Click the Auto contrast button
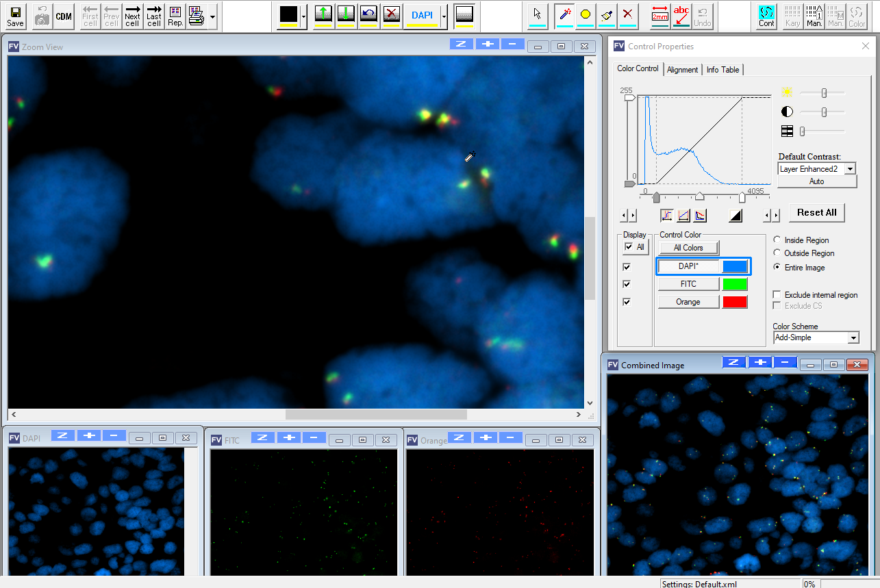Viewport: 880px width, 588px height. tap(817, 181)
